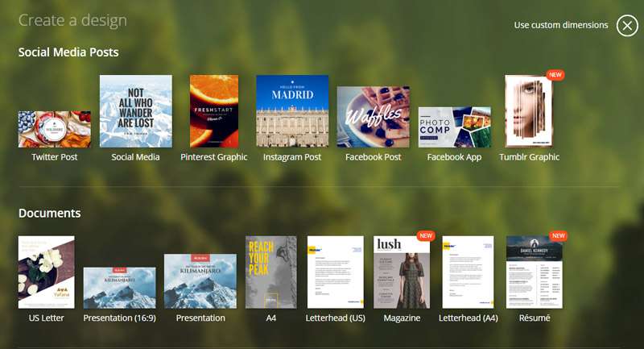
Task: Click the Instagram Post label
Action: pyautogui.click(x=292, y=157)
